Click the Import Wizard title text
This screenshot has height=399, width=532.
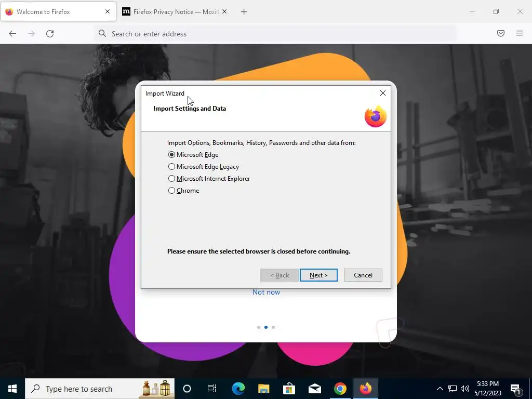click(x=165, y=94)
